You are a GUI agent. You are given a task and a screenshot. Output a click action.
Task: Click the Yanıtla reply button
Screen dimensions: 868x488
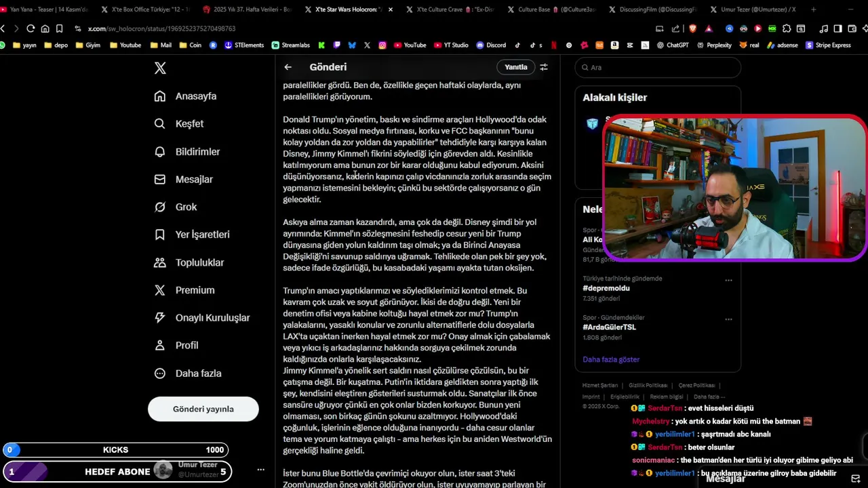[516, 67]
